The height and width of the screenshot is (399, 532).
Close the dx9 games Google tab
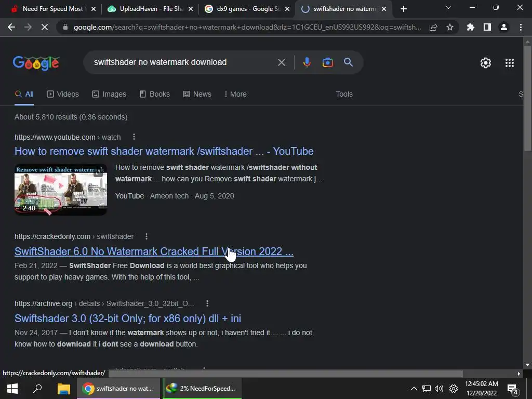(287, 9)
